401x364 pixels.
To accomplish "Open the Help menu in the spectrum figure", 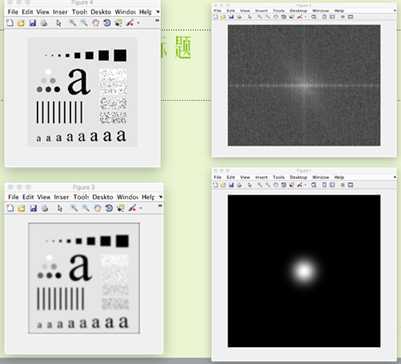I will [339, 11].
